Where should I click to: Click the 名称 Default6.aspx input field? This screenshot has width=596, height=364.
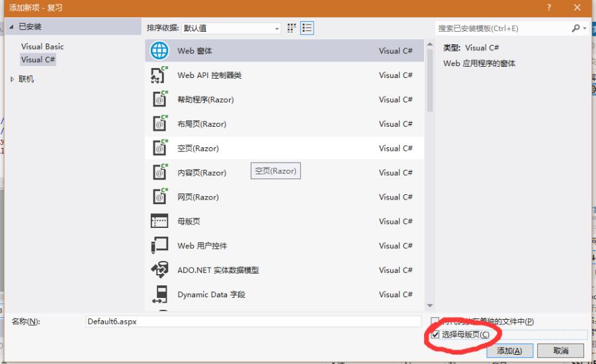253,322
